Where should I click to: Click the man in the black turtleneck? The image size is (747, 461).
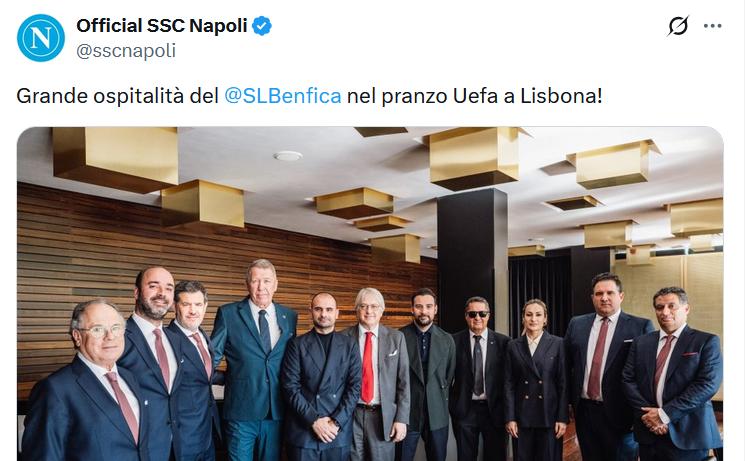(321, 376)
